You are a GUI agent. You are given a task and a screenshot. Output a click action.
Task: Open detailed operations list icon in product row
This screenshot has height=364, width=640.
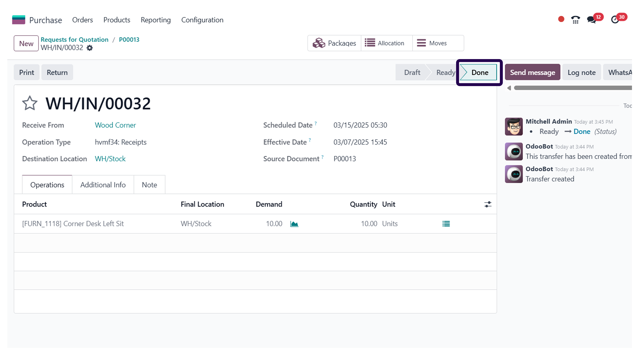[x=446, y=224]
